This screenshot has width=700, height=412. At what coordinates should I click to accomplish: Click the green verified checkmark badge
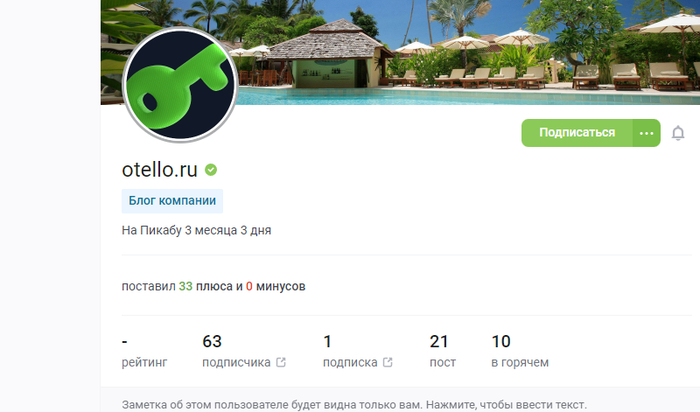coord(211,170)
